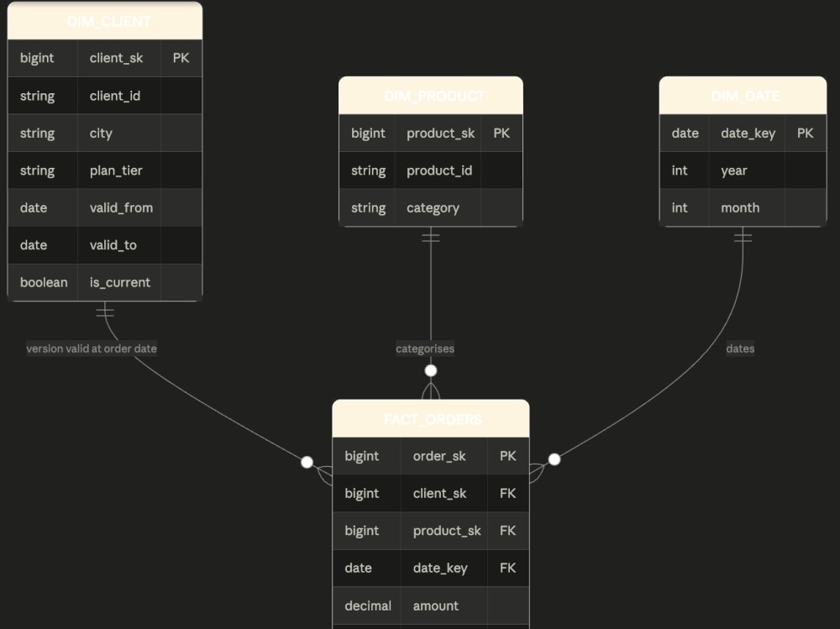Click the is_current field name
840x629 pixels.
point(119,282)
